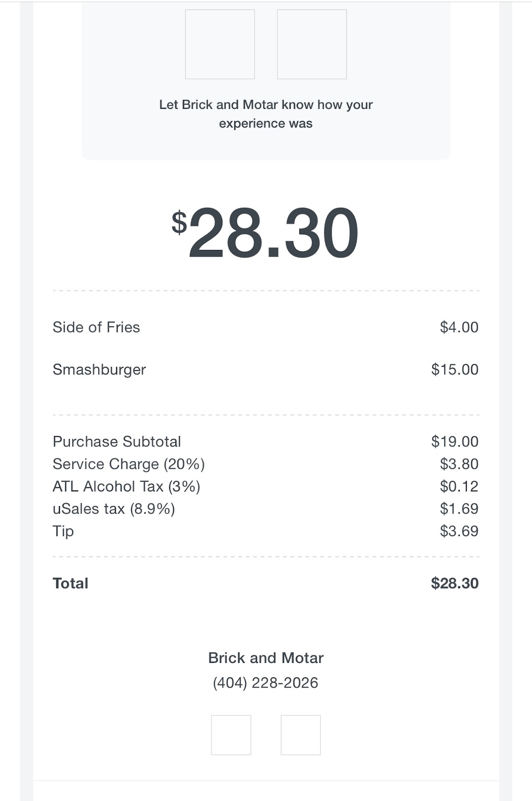Screen dimensions: 532x801
Task: Click the left icon below phone number
Action: [231, 735]
